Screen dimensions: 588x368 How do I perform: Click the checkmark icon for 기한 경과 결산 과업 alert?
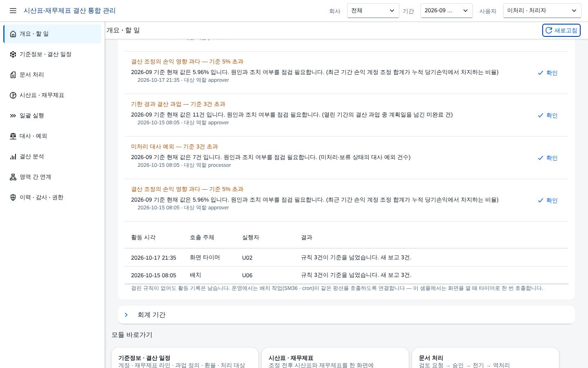541,115
